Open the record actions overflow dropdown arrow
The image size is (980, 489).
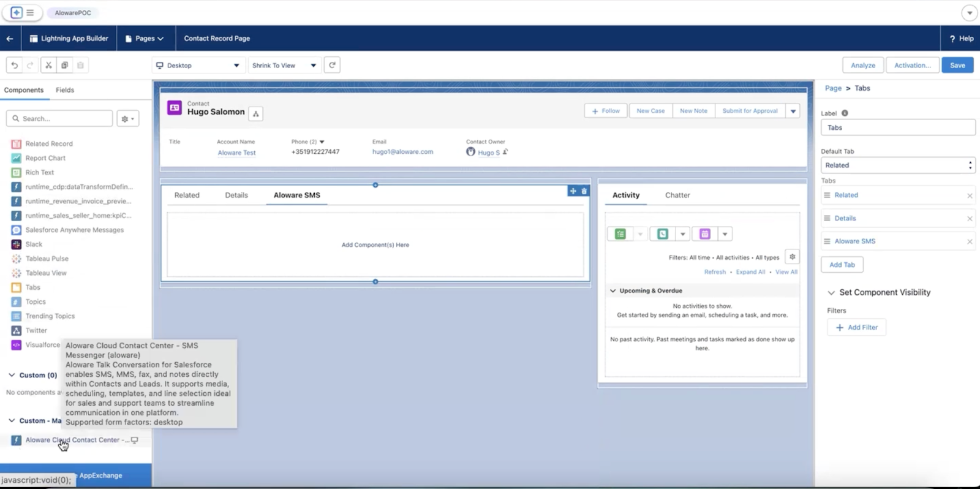click(x=793, y=112)
